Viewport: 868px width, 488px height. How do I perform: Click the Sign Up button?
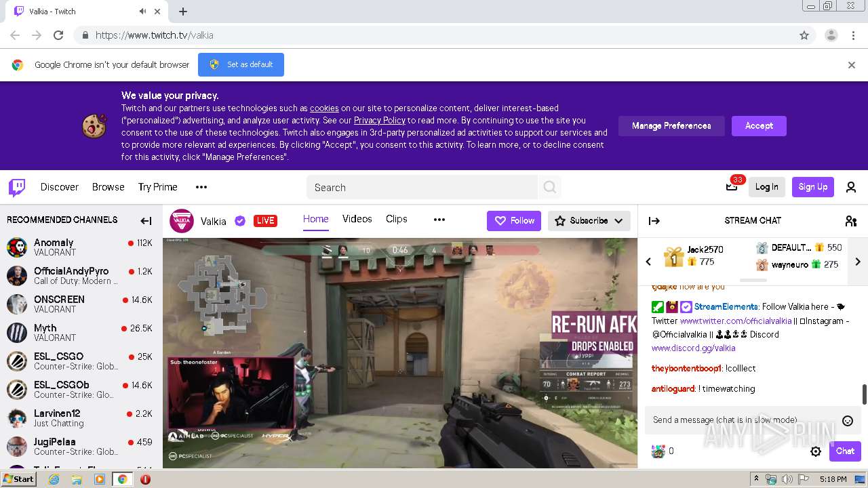click(812, 187)
